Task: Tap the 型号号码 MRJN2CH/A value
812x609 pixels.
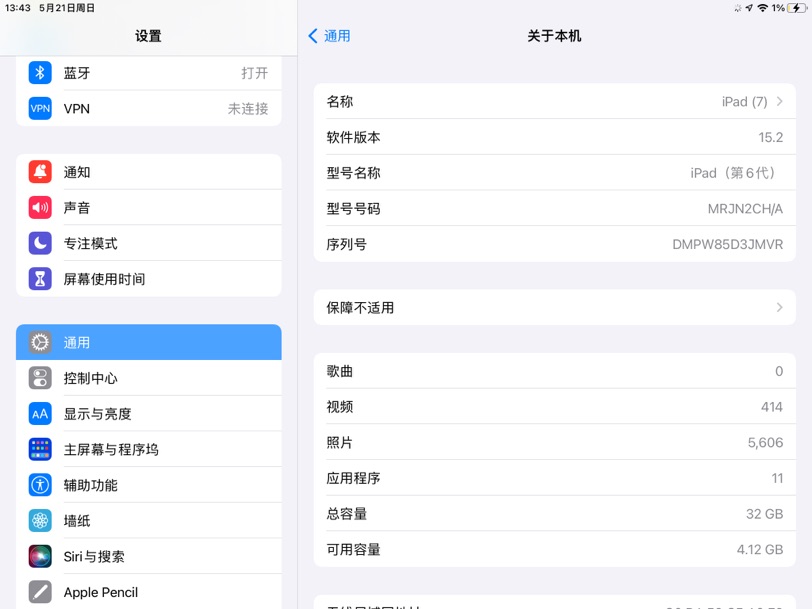Action: coord(745,209)
